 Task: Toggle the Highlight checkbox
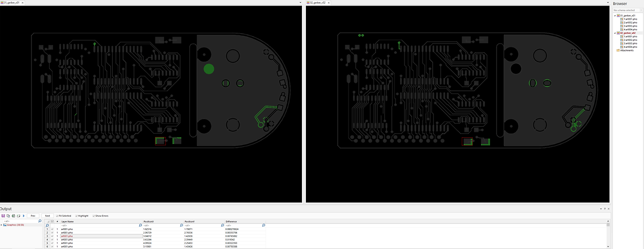[76, 216]
